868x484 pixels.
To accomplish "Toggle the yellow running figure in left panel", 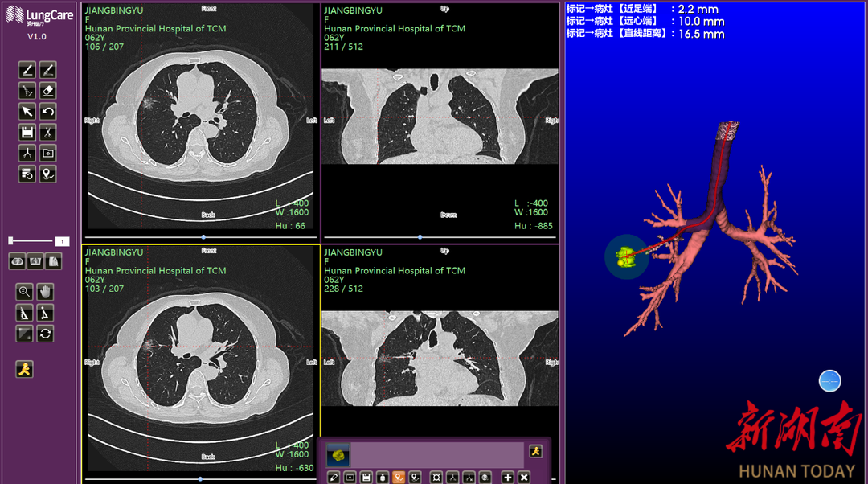I will click(x=25, y=369).
